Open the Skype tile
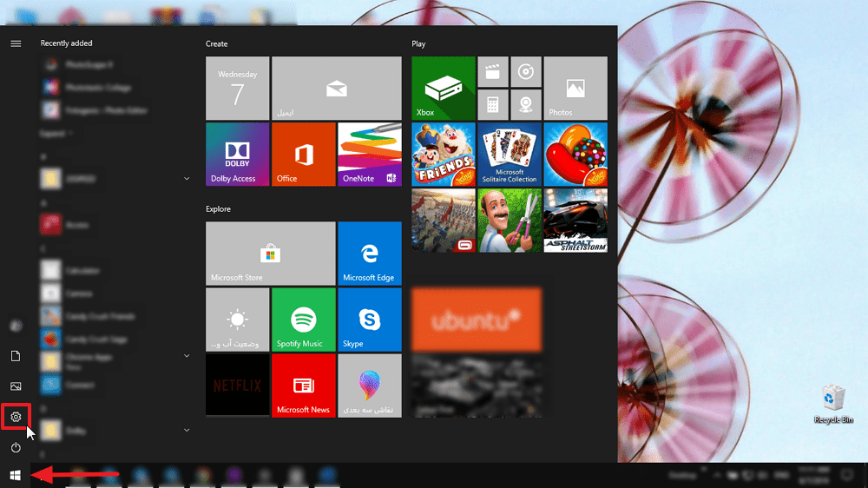 [370, 320]
